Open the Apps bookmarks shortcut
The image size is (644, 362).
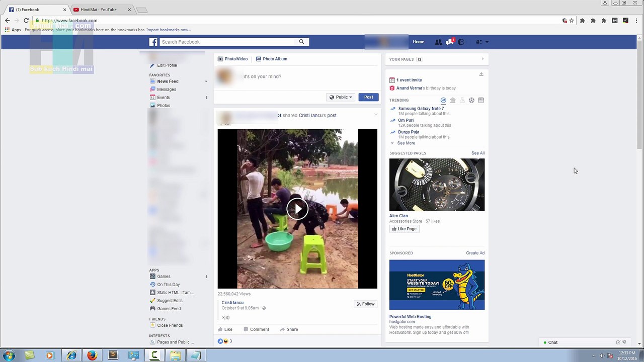click(13, 30)
